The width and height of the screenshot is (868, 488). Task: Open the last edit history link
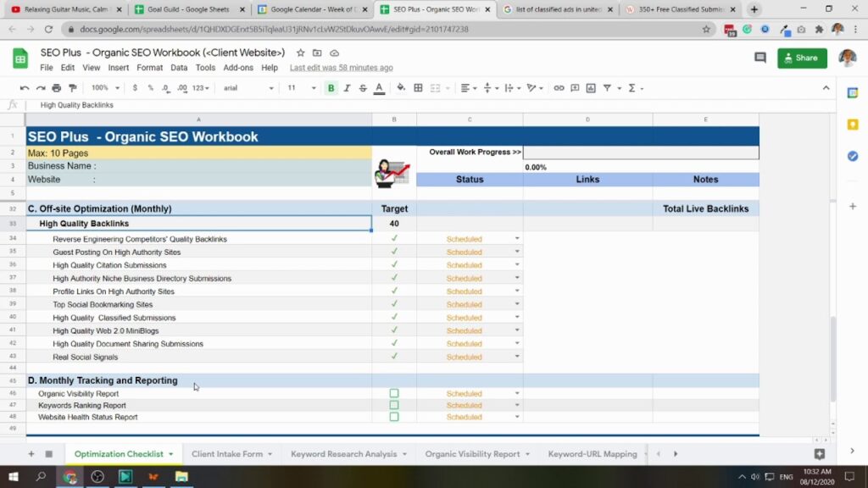[x=341, y=68]
